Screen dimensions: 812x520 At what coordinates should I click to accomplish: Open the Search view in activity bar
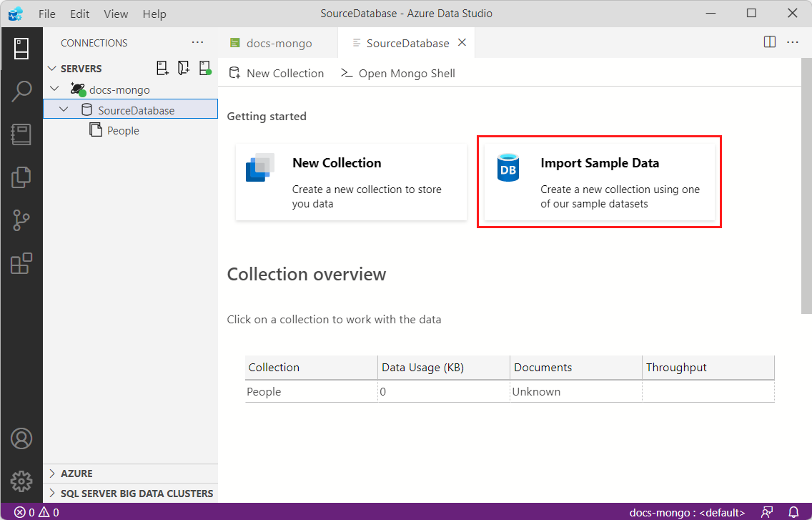21,92
